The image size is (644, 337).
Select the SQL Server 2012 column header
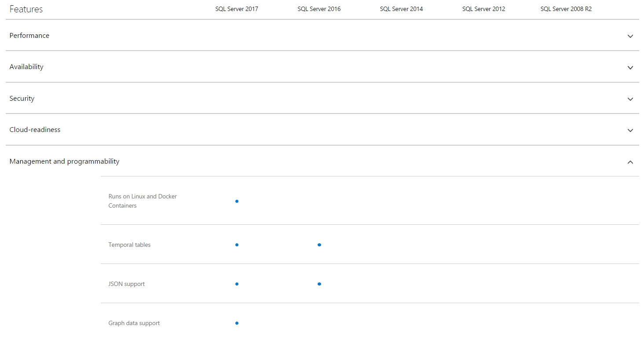click(x=483, y=9)
